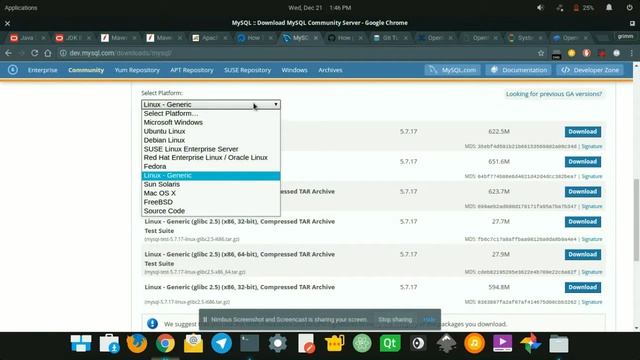Click Stop sharing in the Nimbus bar

(x=395, y=320)
